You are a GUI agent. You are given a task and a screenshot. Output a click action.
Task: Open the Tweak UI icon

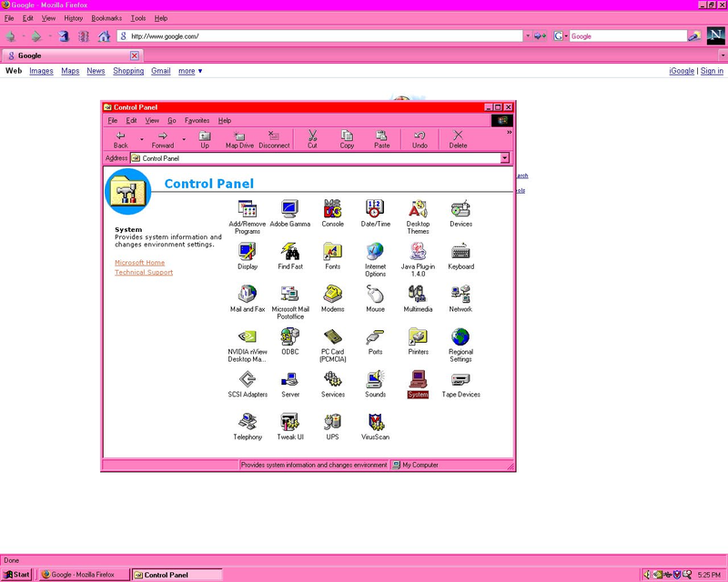(x=289, y=427)
